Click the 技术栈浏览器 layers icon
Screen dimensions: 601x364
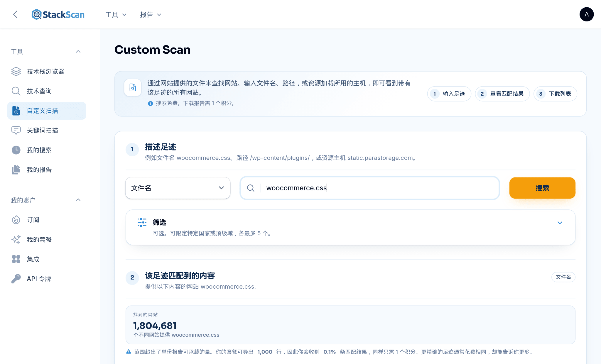pyautogui.click(x=16, y=72)
